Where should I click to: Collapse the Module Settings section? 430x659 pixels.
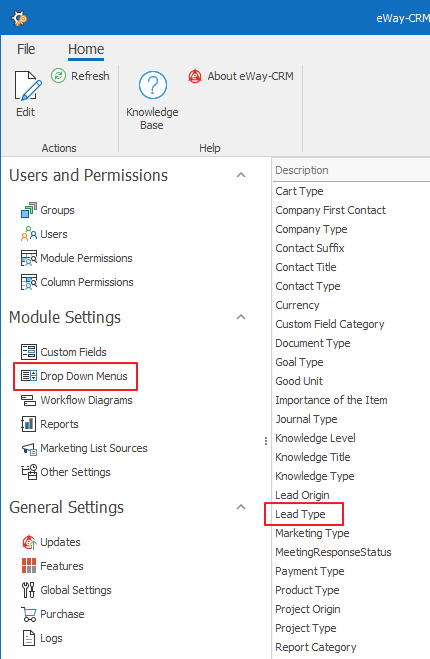coord(241,317)
